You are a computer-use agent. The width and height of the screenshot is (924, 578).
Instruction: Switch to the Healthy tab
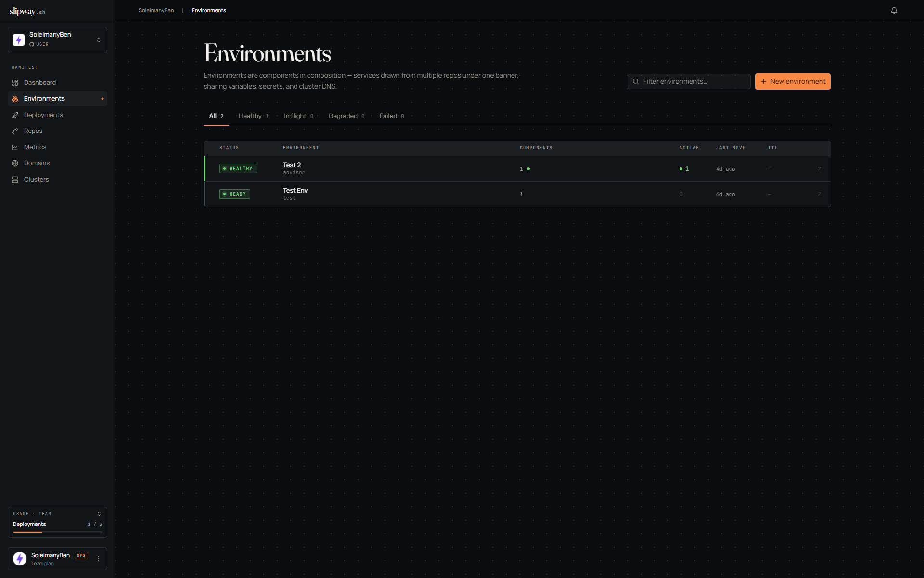pos(254,116)
